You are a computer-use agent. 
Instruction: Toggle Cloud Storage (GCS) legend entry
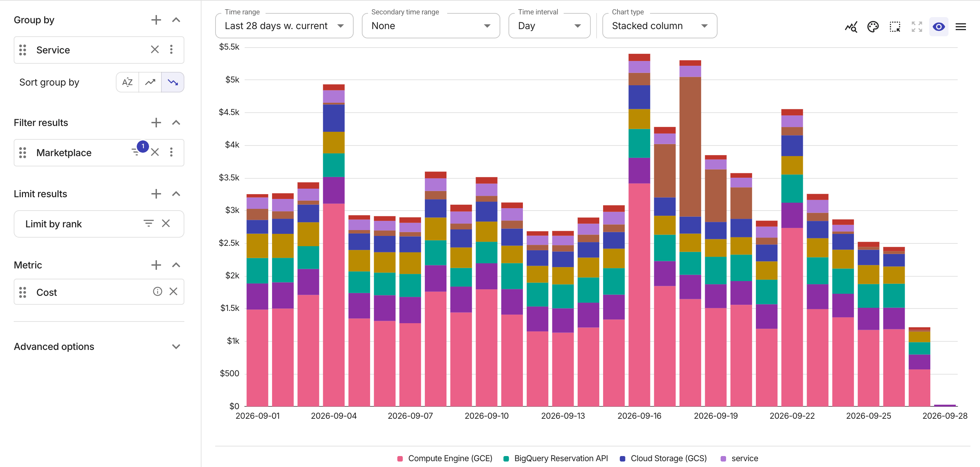click(x=663, y=458)
